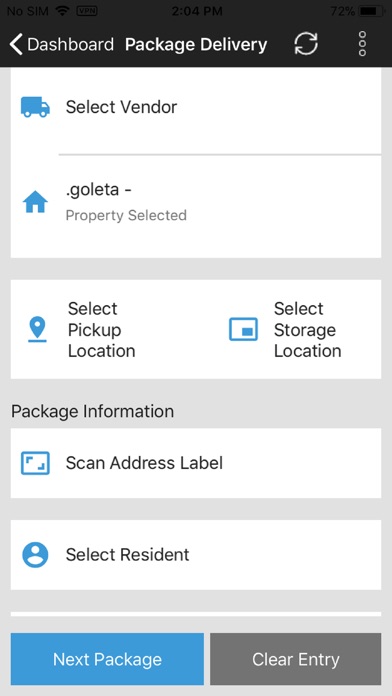Tap the pickup location pin icon

point(37,329)
